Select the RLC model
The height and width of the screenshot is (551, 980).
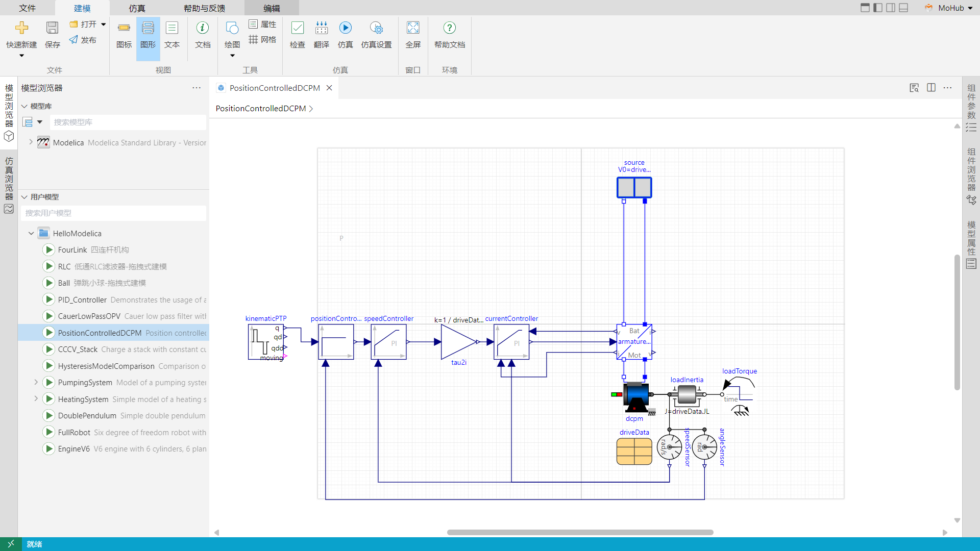click(113, 266)
